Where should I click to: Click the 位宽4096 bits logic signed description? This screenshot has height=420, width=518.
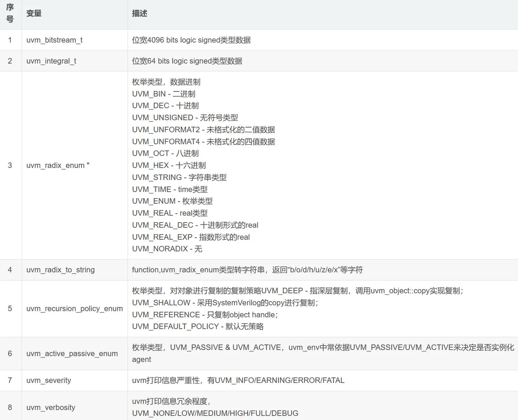[x=191, y=40]
